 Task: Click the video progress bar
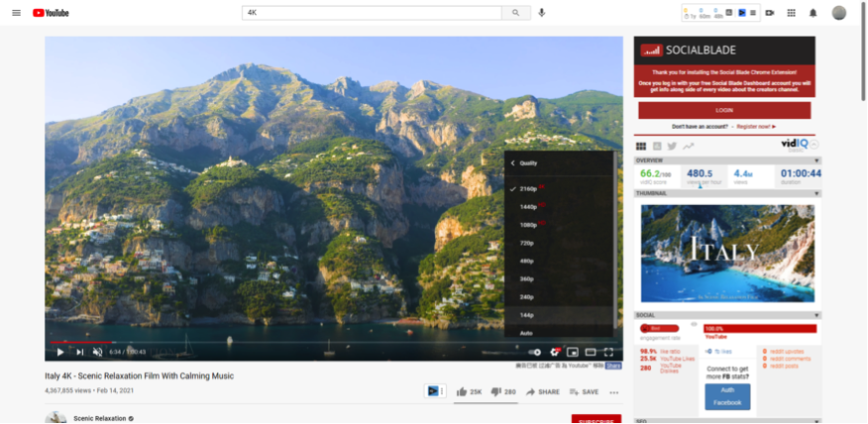[x=297, y=342]
